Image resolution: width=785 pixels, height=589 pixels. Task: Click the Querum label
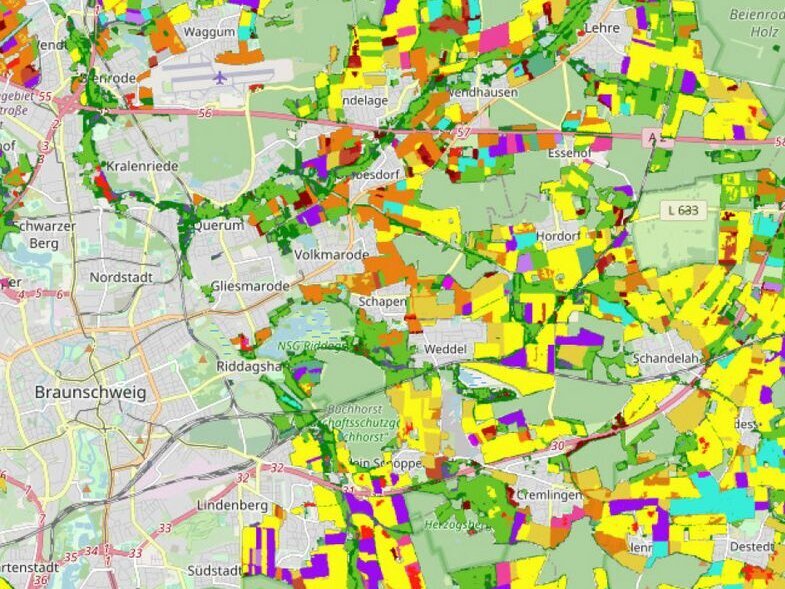coord(219,226)
